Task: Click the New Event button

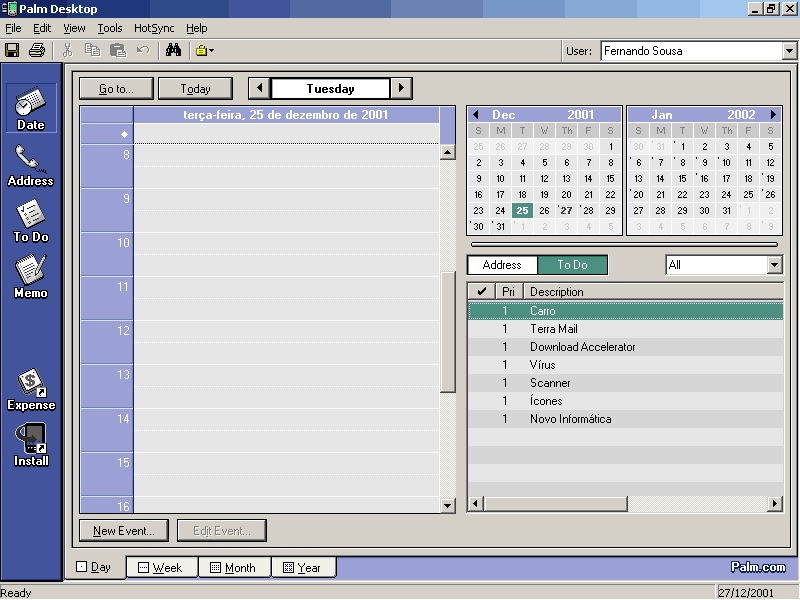Action: point(124,531)
